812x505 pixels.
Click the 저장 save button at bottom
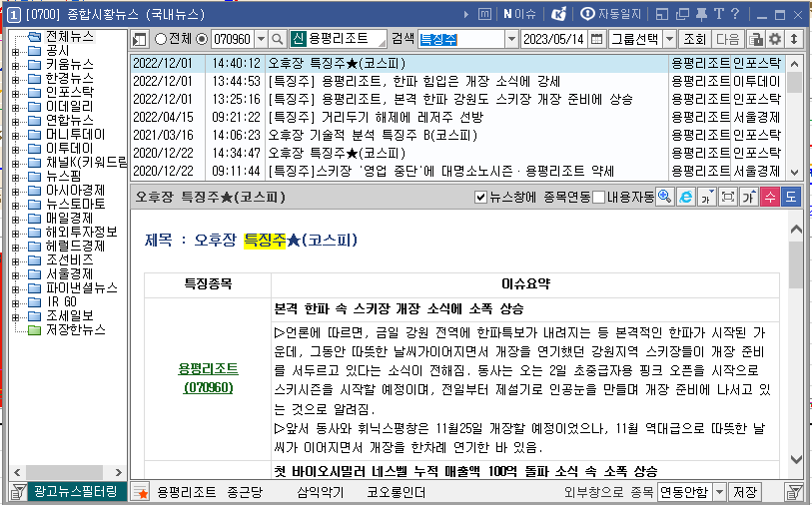(745, 492)
